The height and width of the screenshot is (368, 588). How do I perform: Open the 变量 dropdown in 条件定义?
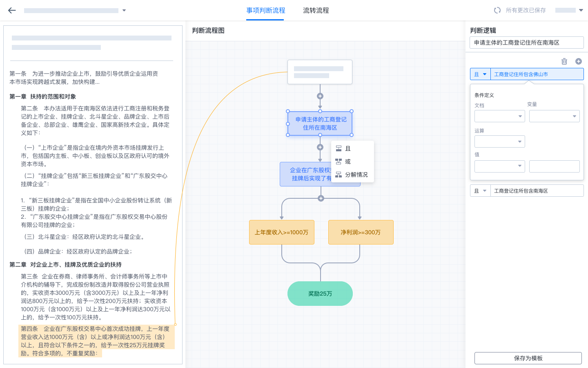point(554,116)
